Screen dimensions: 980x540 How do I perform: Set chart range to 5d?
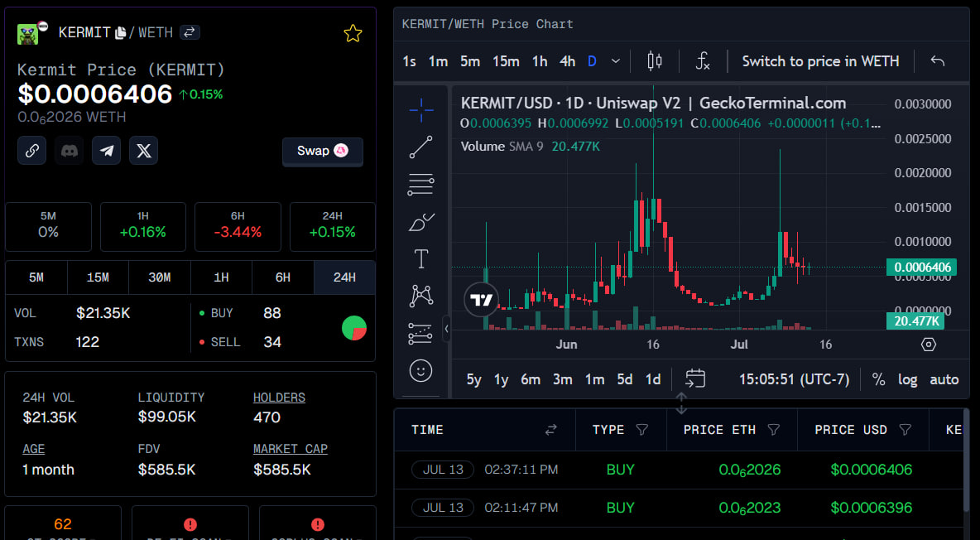[624, 379]
